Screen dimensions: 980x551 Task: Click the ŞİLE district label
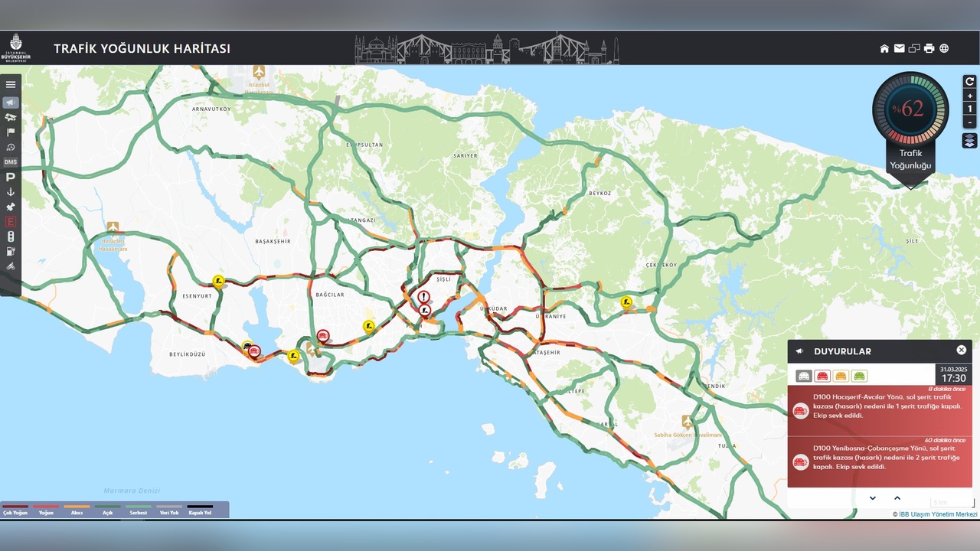point(911,240)
